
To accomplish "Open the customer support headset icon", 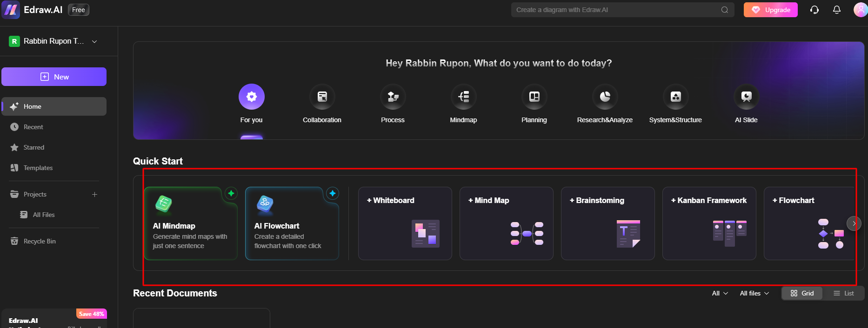I will pyautogui.click(x=814, y=10).
